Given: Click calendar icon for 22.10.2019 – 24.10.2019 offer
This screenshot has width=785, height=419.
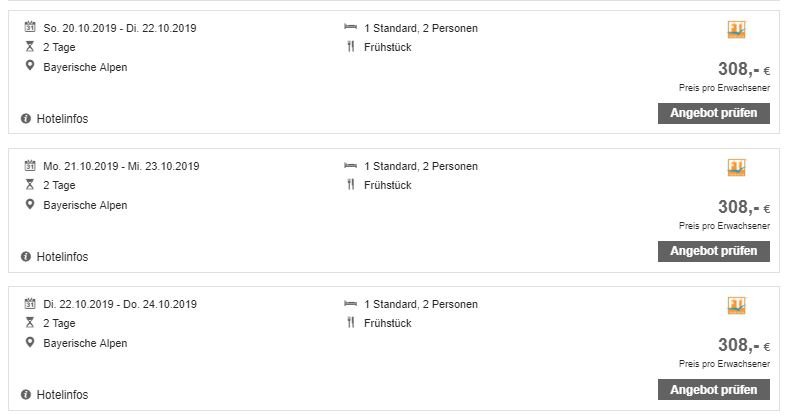Looking at the screenshot, I should [30, 303].
